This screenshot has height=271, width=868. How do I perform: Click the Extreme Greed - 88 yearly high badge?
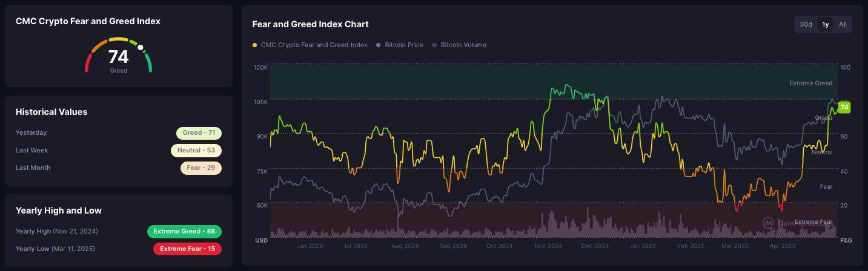184,232
